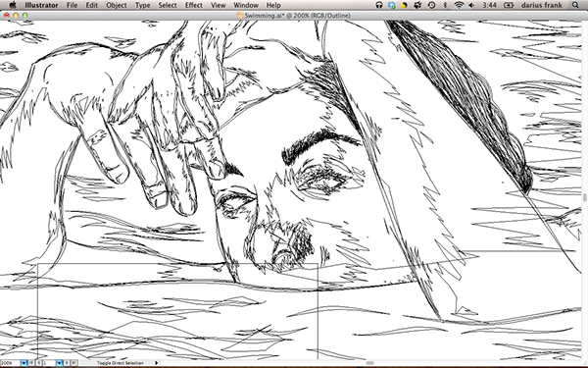Go to first artboard button
The width and height of the screenshot is (588, 368).
(x=31, y=363)
